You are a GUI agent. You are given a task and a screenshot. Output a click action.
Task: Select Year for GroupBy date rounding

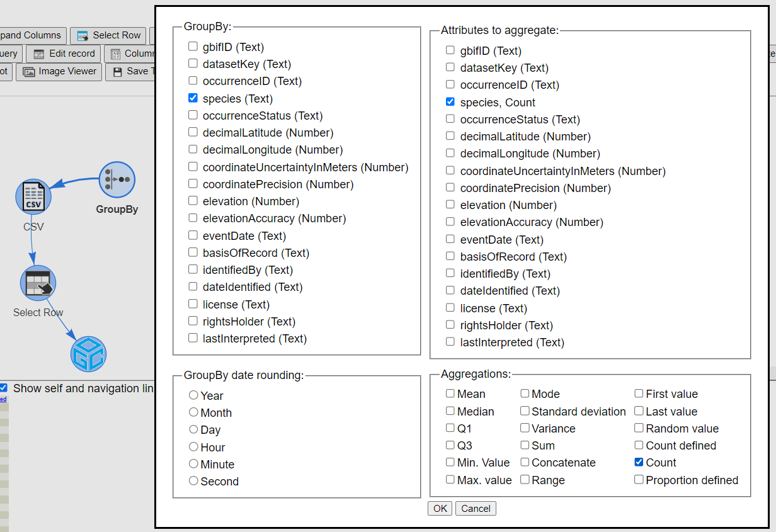pos(194,395)
